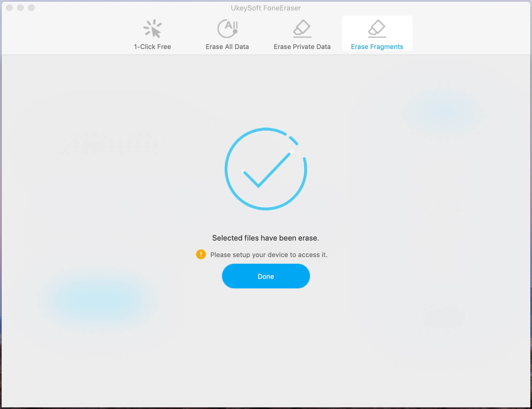Click the 1-Click Free tab label
Image resolution: width=532 pixels, height=409 pixels.
[152, 47]
